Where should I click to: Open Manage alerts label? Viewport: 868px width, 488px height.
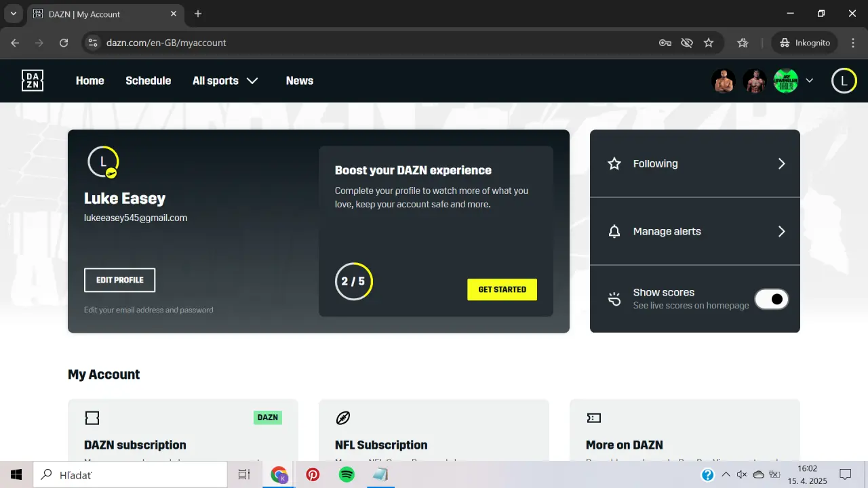click(667, 231)
